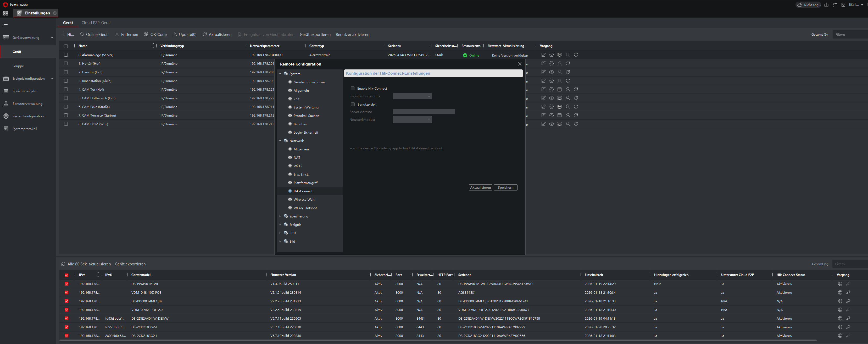
Task: Enable Hik-Connect checkbox
Action: coord(353,88)
